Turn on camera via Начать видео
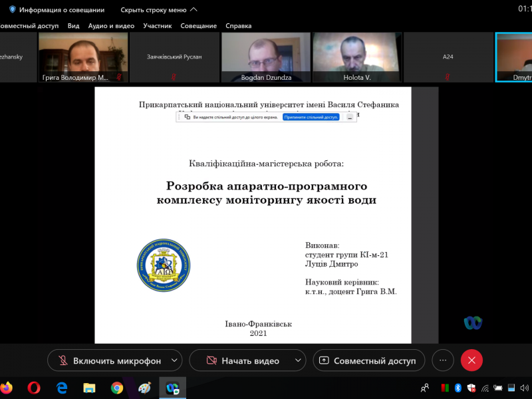Viewport: 532px width, 399px height. point(241,360)
